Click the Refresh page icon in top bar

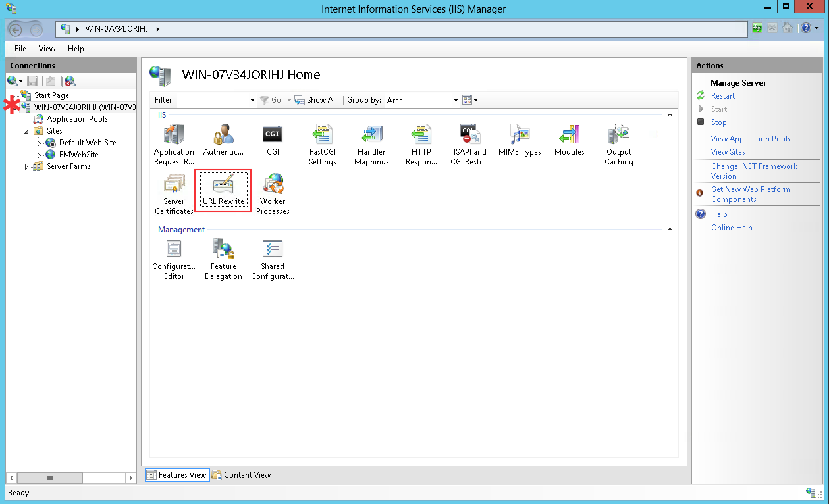pyautogui.click(x=757, y=28)
